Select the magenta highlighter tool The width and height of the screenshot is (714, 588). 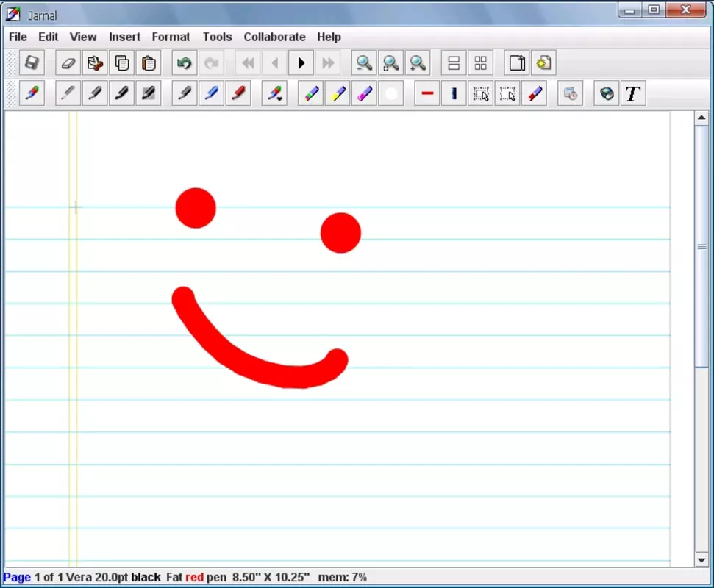click(364, 93)
